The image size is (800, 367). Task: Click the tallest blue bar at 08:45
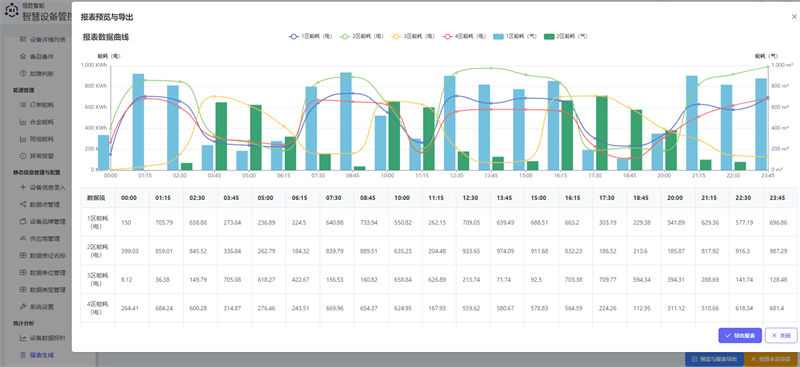click(346, 121)
